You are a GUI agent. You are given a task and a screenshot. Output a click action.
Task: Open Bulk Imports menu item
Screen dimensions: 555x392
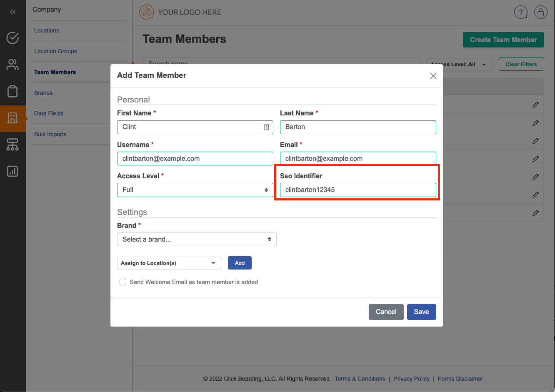point(50,134)
